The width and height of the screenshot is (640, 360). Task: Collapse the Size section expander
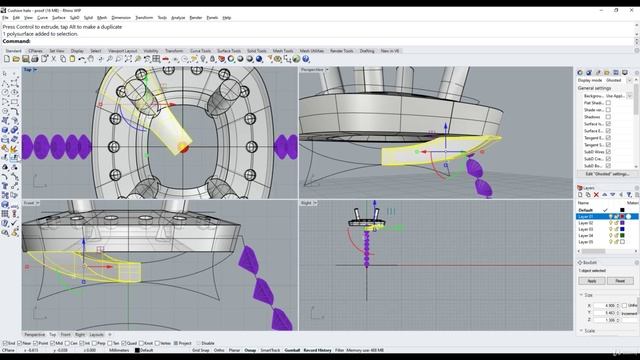coord(581,295)
